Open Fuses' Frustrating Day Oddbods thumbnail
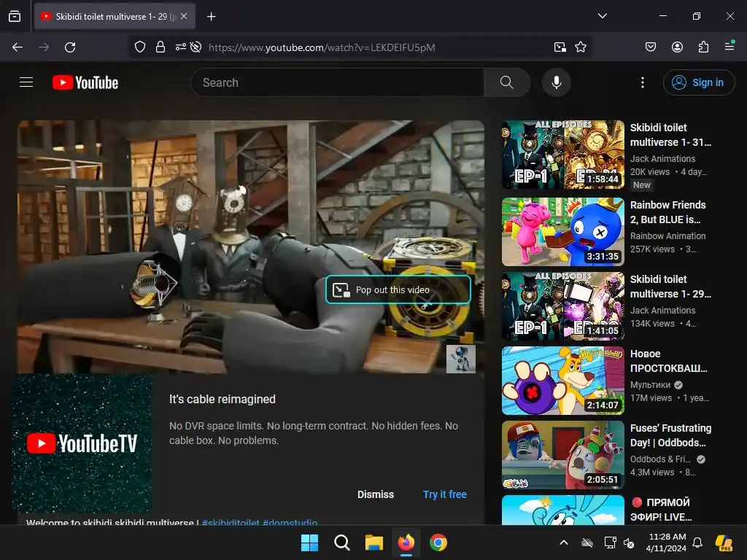The width and height of the screenshot is (747, 560). point(562,455)
